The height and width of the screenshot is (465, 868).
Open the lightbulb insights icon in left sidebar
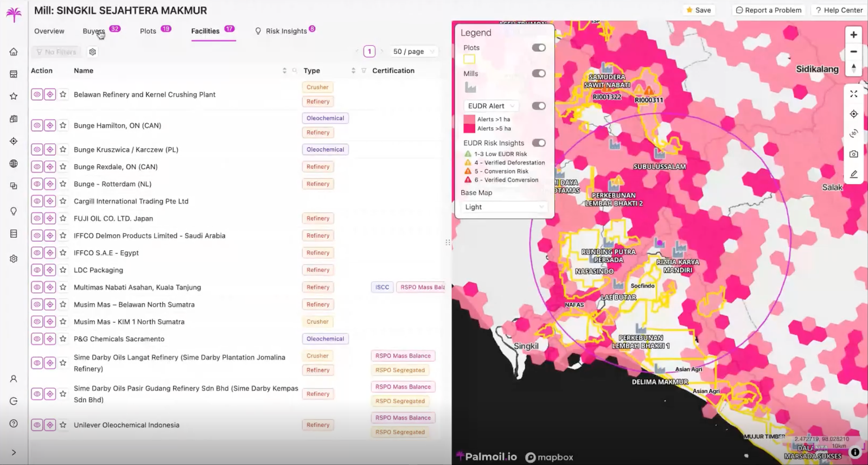click(14, 211)
